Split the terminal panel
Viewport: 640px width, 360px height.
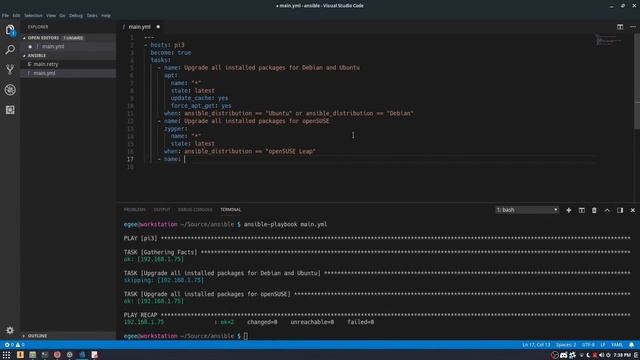(582, 210)
